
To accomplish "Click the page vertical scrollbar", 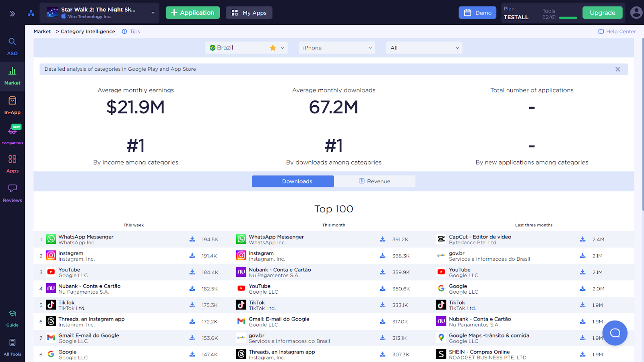I will [643, 125].
